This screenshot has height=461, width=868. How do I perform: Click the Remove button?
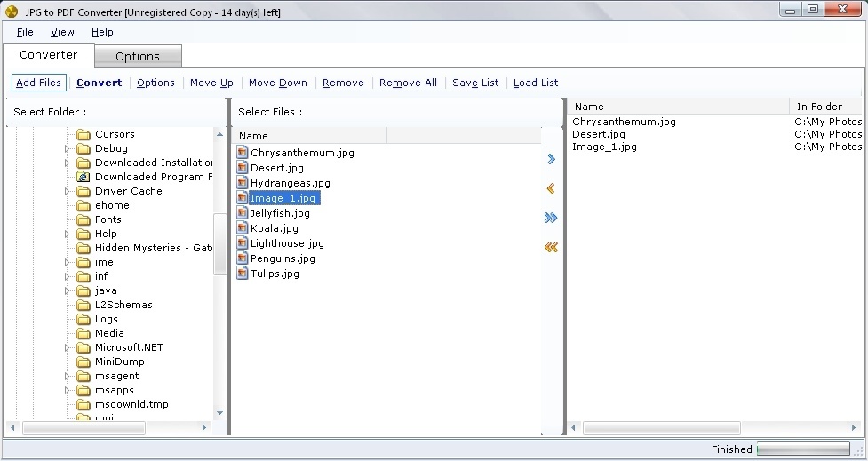343,83
